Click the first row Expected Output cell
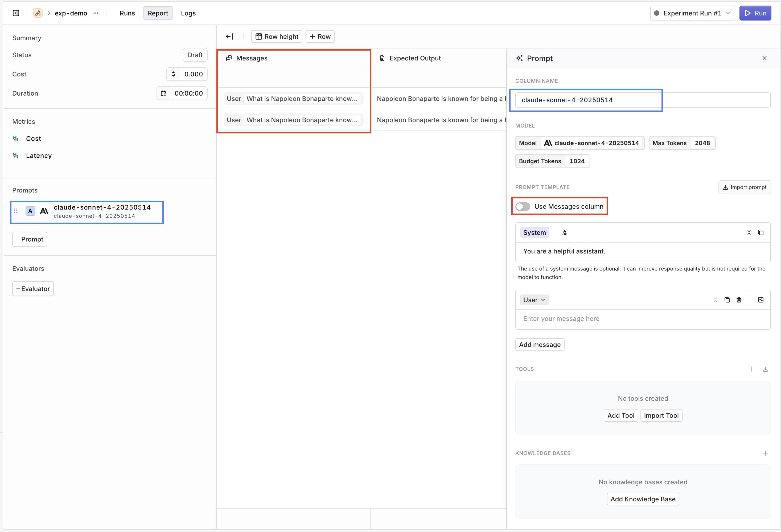 tap(439, 99)
